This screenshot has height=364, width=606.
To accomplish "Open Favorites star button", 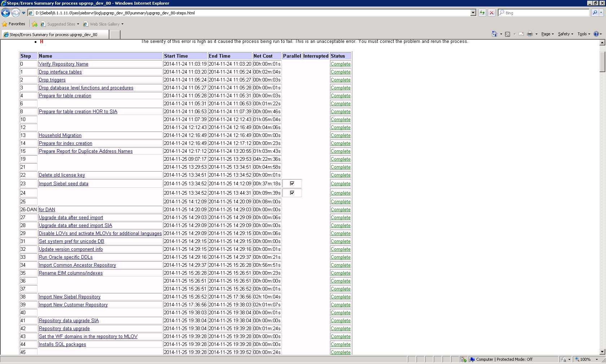I will tap(14, 24).
